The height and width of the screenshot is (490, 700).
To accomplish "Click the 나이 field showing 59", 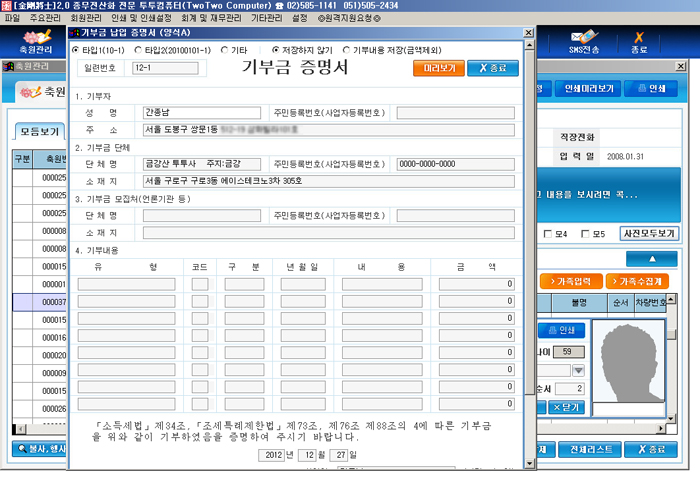I will pyautogui.click(x=569, y=352).
